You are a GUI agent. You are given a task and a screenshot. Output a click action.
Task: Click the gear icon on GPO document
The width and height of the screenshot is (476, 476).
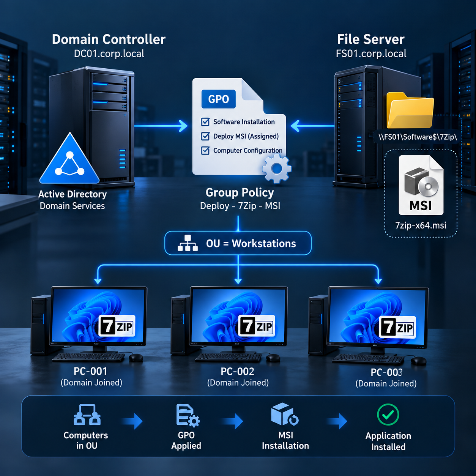tap(277, 169)
